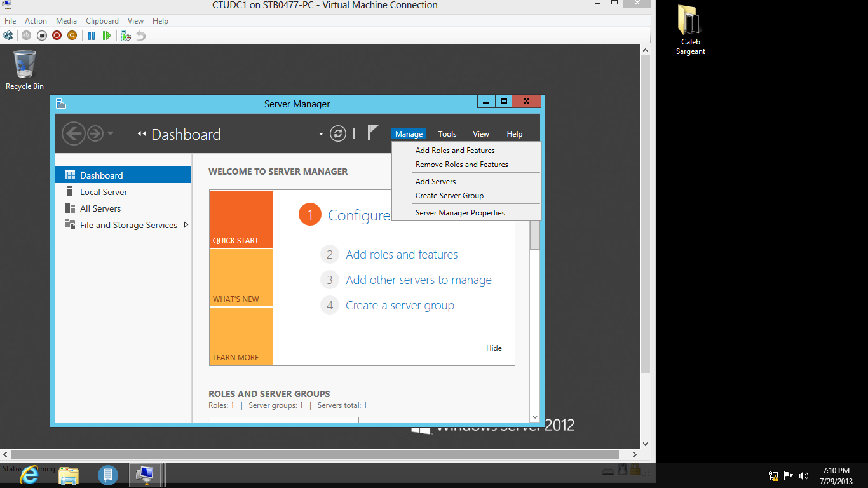This screenshot has height=488, width=868.
Task: Launch Internet Explorer from the taskbar
Action: [x=29, y=475]
